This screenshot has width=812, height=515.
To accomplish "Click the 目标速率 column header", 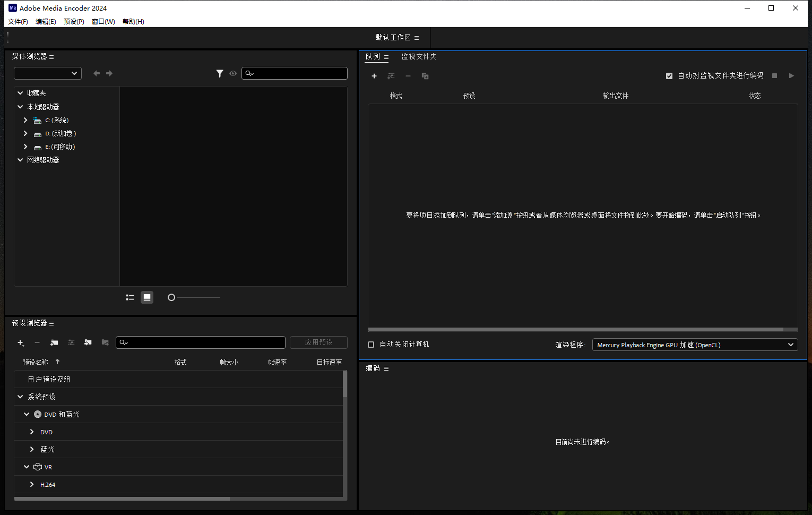I will pos(329,362).
